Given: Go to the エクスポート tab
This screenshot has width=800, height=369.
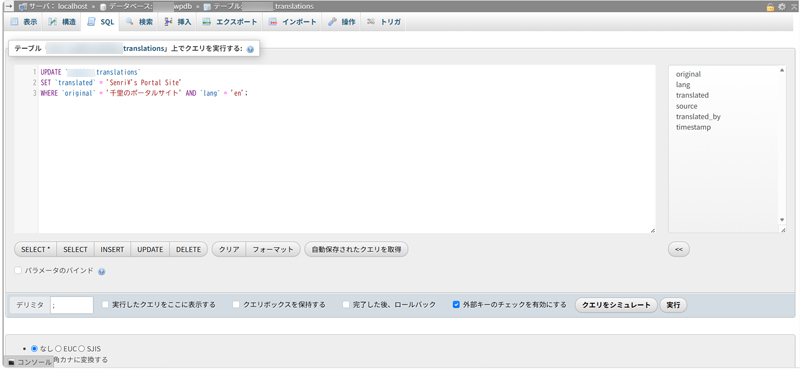Looking at the screenshot, I should tap(230, 22).
